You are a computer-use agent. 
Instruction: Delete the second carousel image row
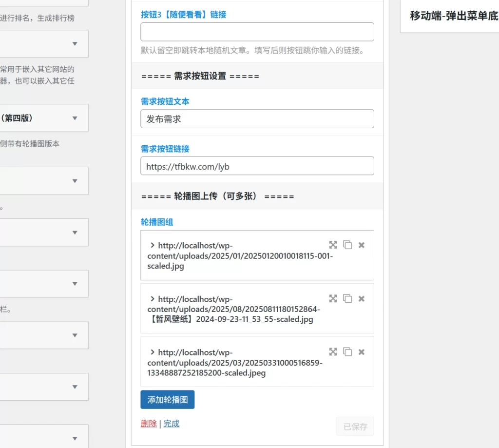pyautogui.click(x=361, y=298)
